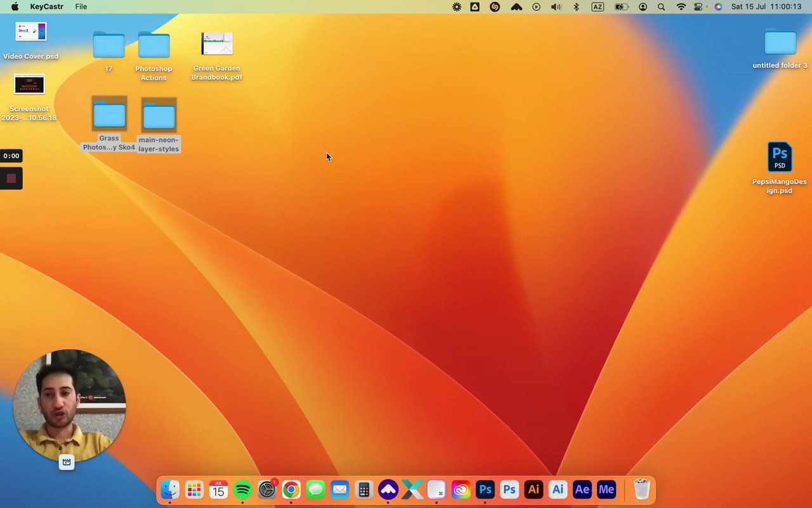This screenshot has height=508, width=812.
Task: Open Adobe After Effects from dock
Action: point(582,490)
